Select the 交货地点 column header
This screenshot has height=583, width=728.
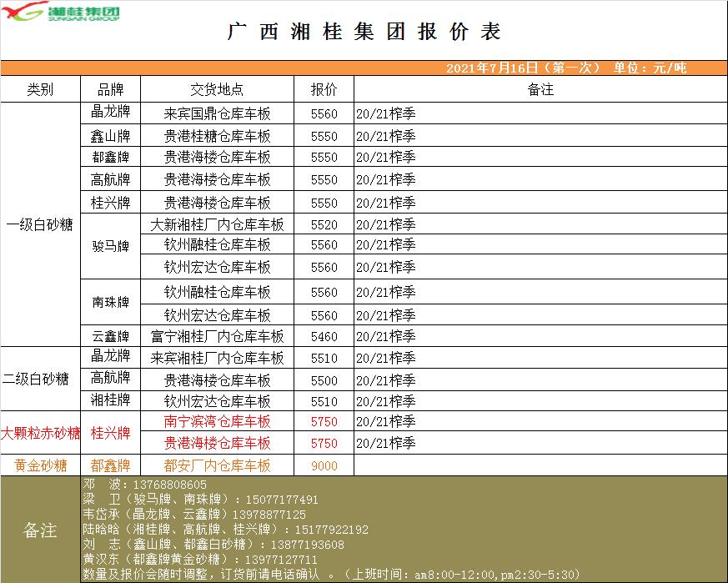click(217, 90)
